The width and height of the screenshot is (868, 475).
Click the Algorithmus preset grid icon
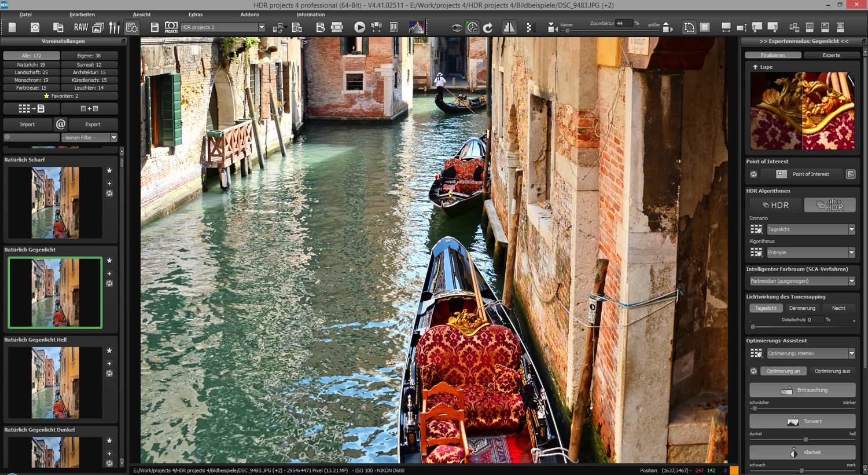tap(756, 253)
